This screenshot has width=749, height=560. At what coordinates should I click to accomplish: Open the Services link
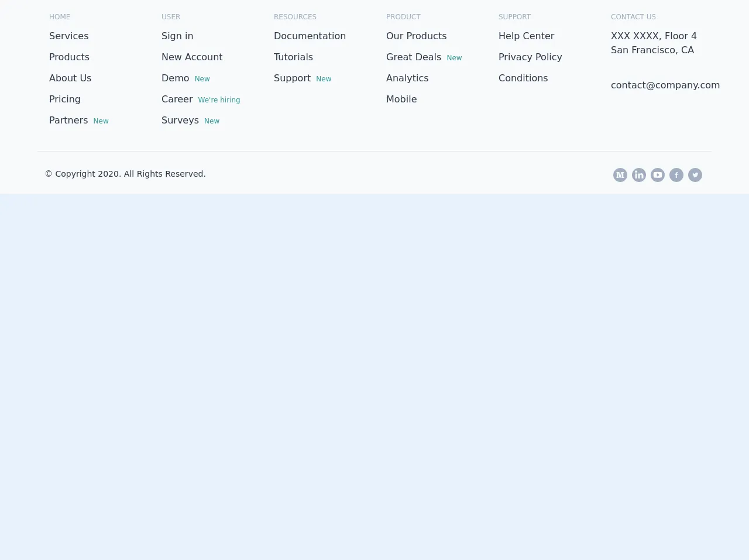point(68,36)
